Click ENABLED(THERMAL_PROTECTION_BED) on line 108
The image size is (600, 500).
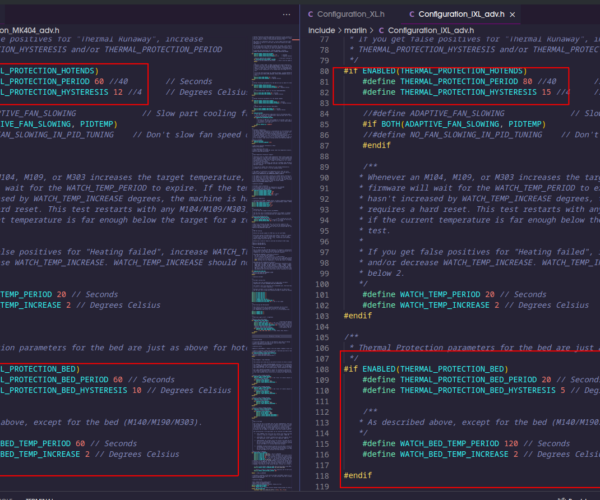435,369
